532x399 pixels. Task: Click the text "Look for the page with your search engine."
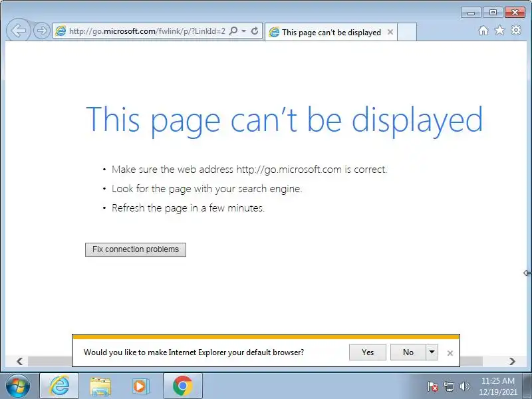(207, 189)
